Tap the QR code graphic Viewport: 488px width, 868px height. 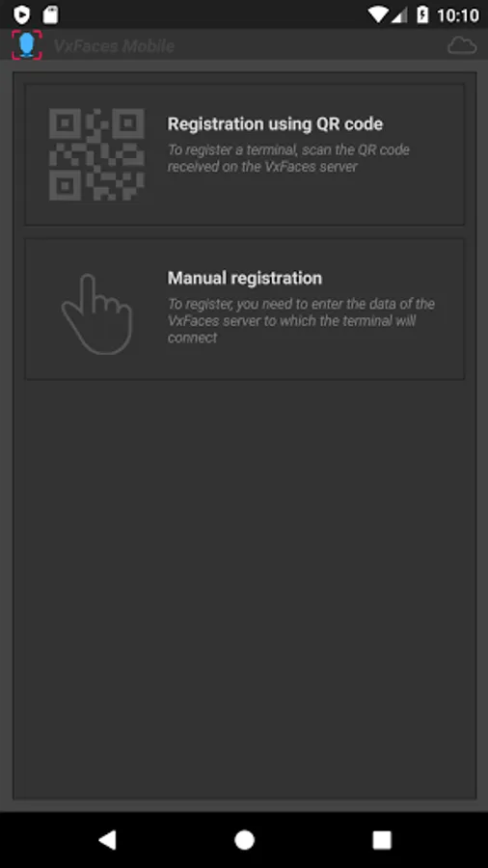pos(96,154)
